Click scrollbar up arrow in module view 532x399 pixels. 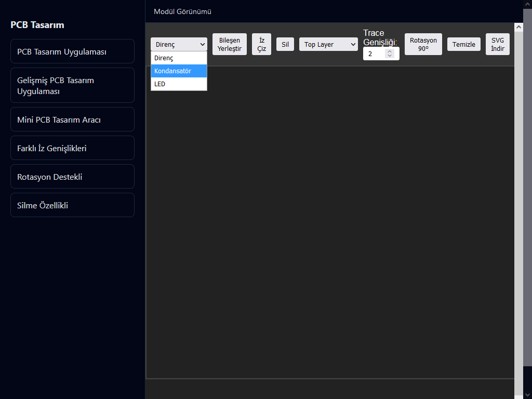pyautogui.click(x=518, y=27)
